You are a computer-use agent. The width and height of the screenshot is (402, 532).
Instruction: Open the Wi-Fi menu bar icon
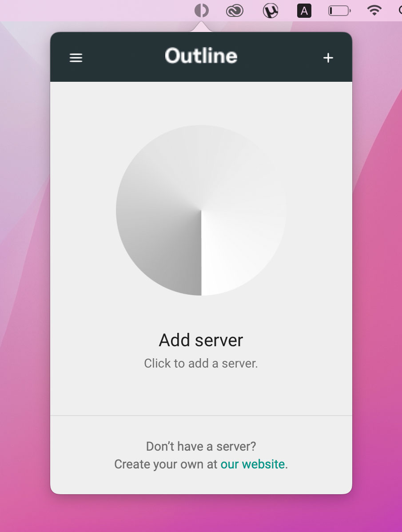(x=374, y=11)
